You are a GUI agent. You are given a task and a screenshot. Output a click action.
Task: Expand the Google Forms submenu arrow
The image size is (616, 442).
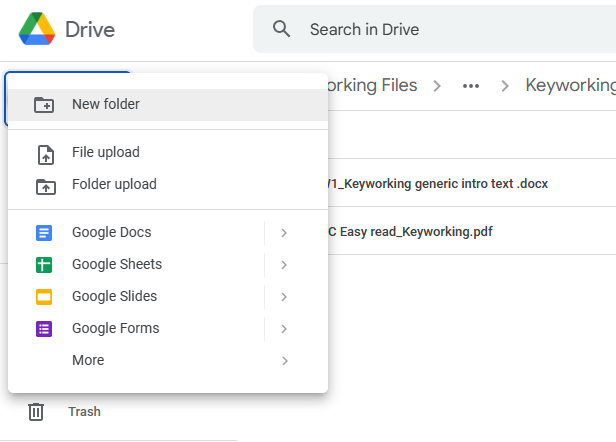[x=284, y=329]
